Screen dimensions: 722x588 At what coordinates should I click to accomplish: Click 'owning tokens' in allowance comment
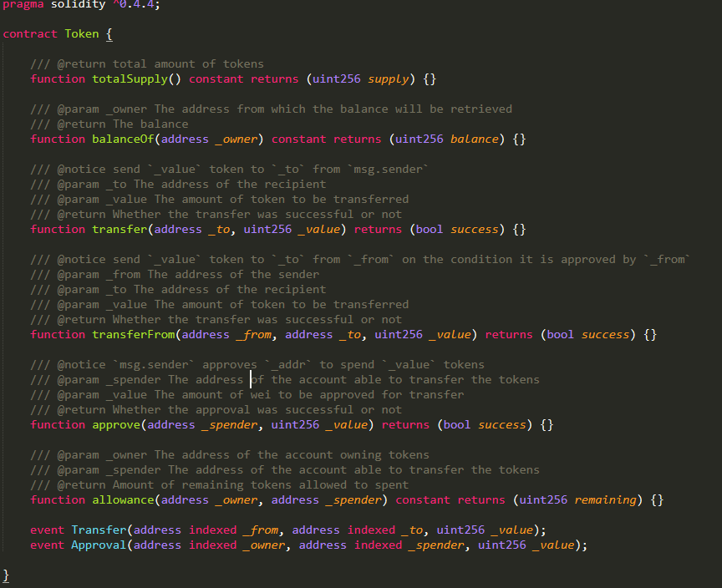pyautogui.click(x=384, y=455)
